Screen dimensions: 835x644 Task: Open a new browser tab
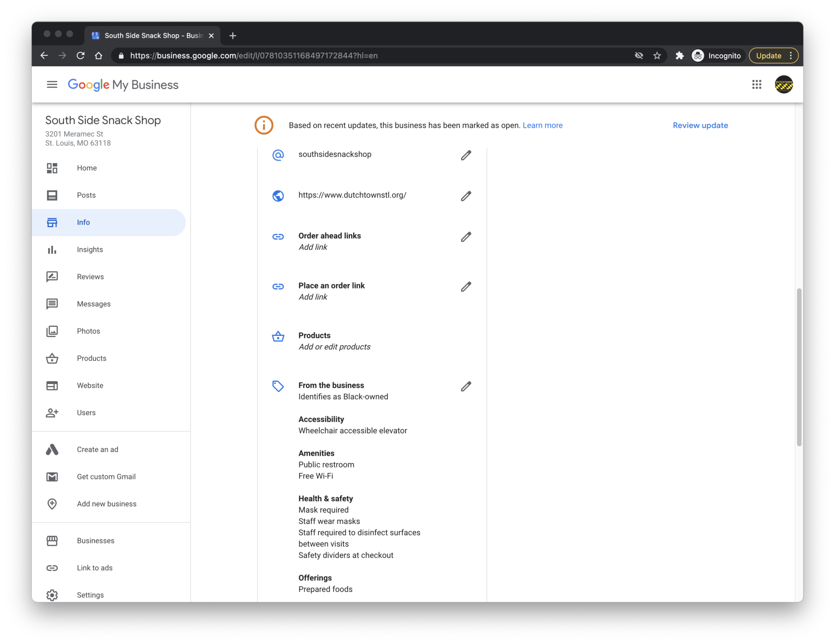(x=233, y=36)
